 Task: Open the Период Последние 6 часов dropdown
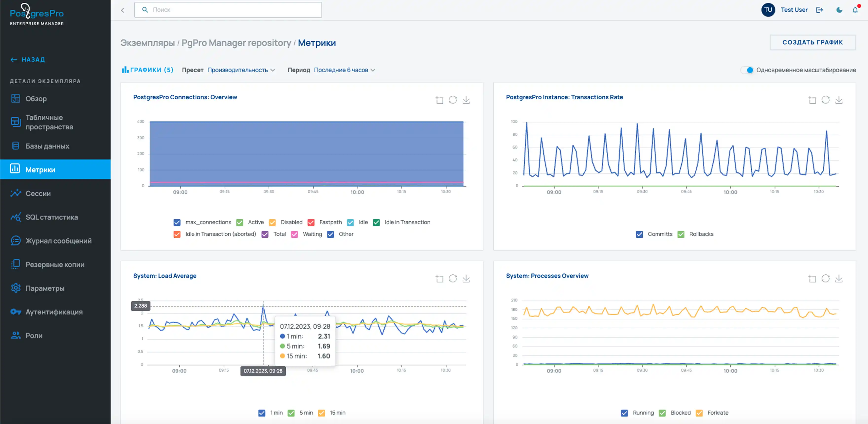click(344, 70)
